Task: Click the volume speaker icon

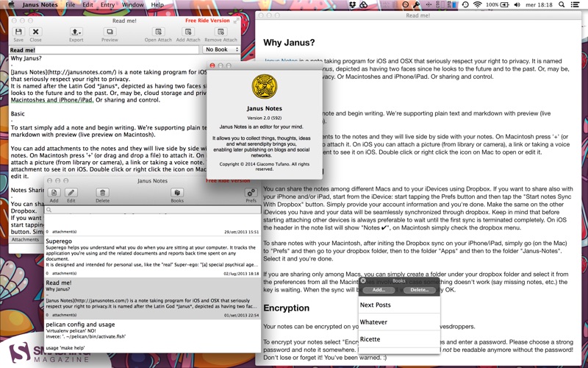Action: [517, 4]
